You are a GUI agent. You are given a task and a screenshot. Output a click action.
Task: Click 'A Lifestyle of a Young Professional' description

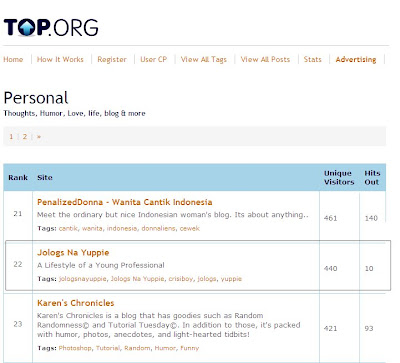[101, 266]
